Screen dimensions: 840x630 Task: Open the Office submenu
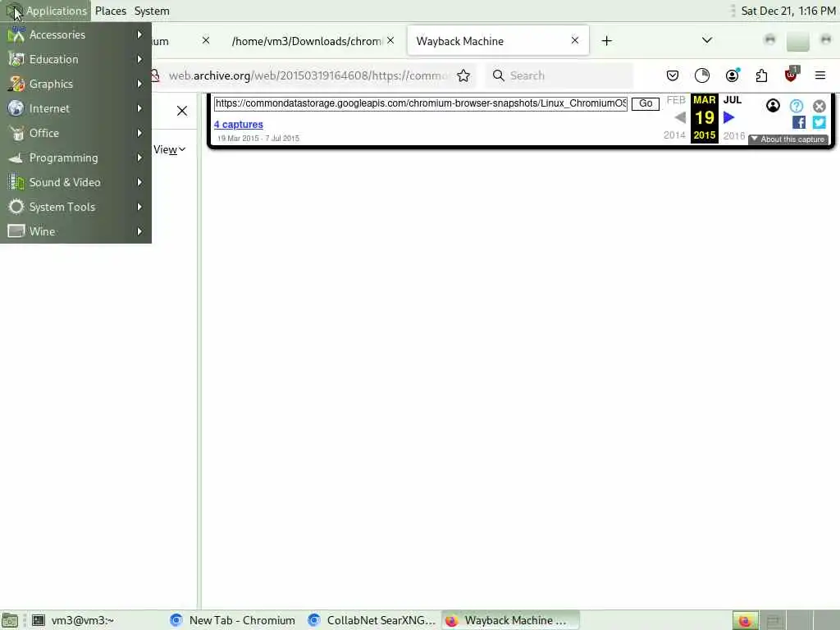pos(75,134)
